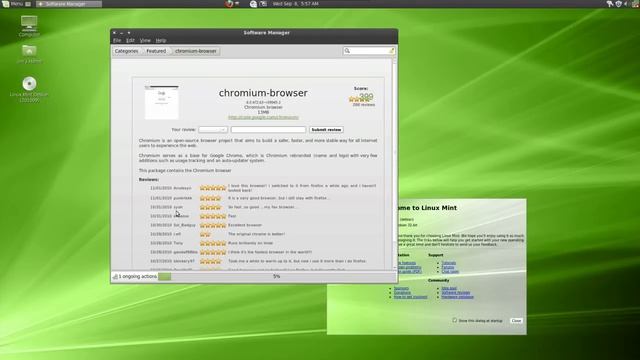
Task: Click the '1 ongoing actions' status label
Action: click(138, 277)
